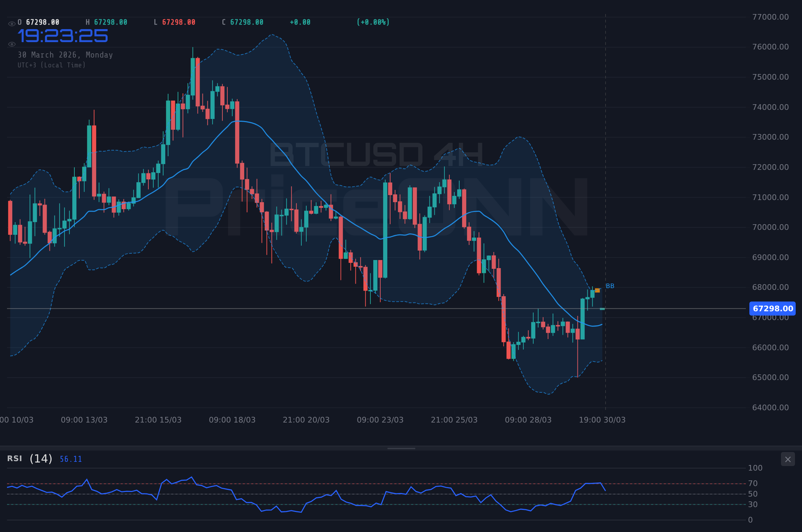
Task: Open timezone options via UTC+3 label
Action: pos(51,65)
